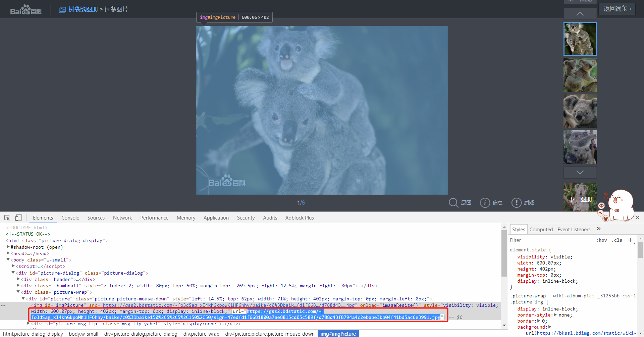Click the 原图 magnifier icon
This screenshot has height=337, width=644.
tap(453, 203)
